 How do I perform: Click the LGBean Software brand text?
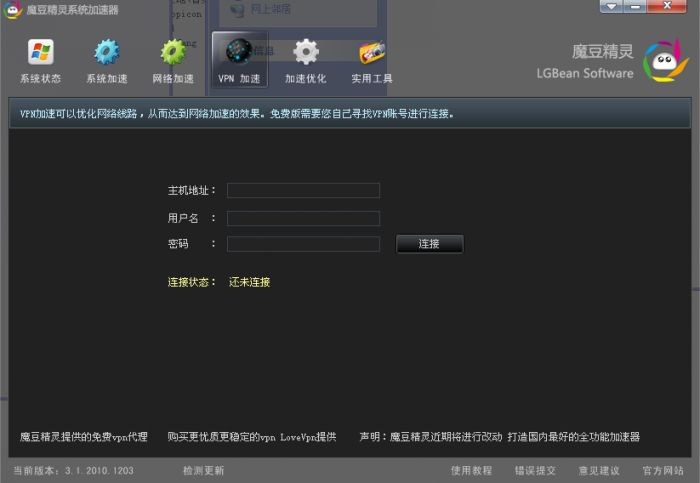click(585, 73)
